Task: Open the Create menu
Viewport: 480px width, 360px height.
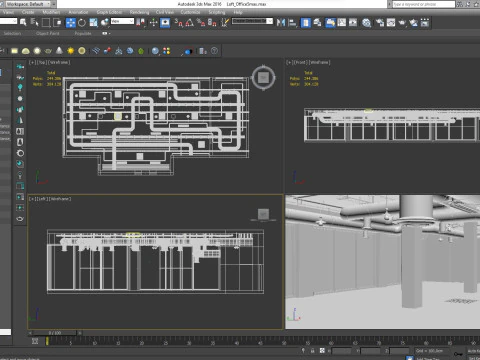Action: click(x=28, y=12)
